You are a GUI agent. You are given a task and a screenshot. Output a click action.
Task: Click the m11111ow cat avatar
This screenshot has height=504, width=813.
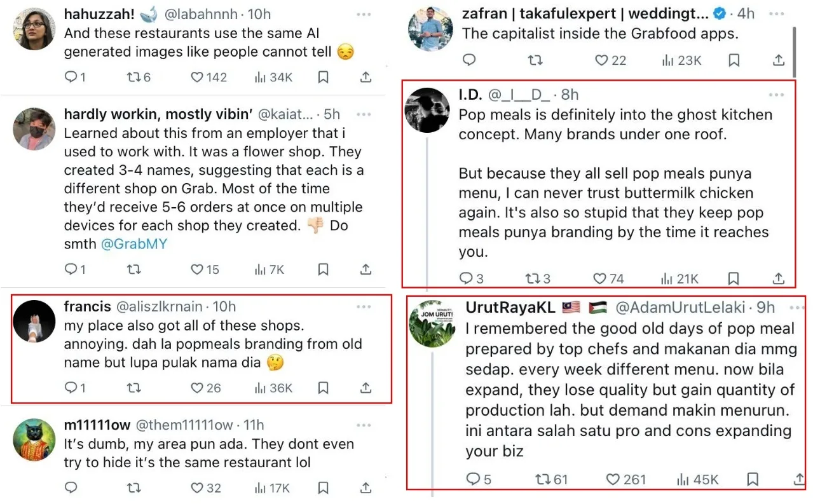(34, 440)
